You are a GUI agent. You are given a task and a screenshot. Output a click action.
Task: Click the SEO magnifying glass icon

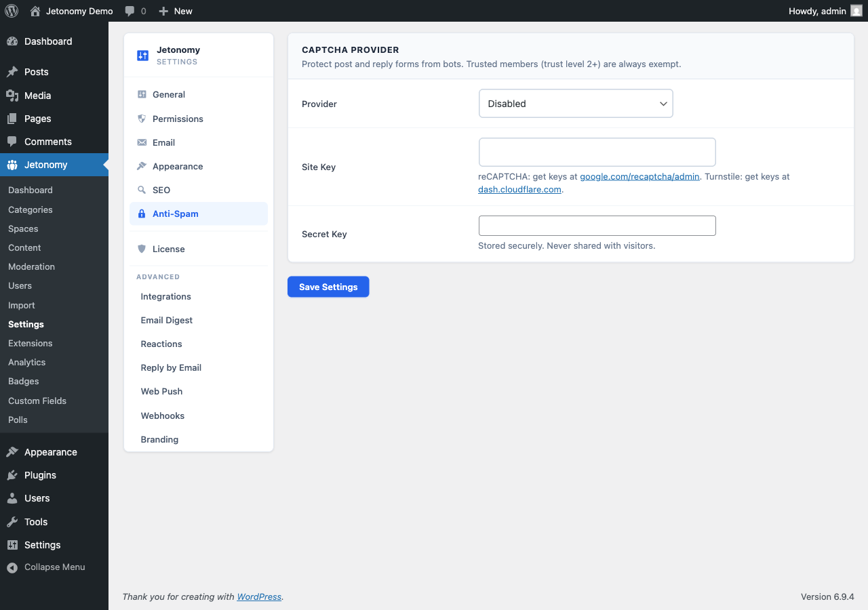click(x=142, y=190)
